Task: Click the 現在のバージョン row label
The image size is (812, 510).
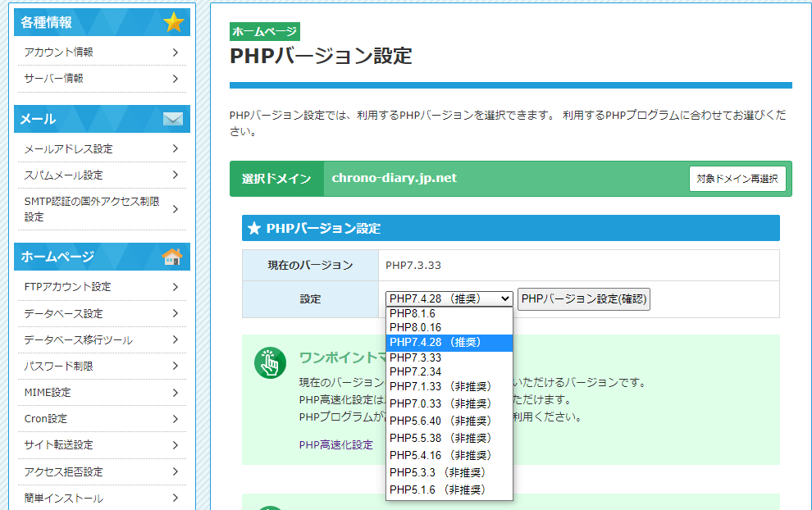Action: click(x=310, y=265)
